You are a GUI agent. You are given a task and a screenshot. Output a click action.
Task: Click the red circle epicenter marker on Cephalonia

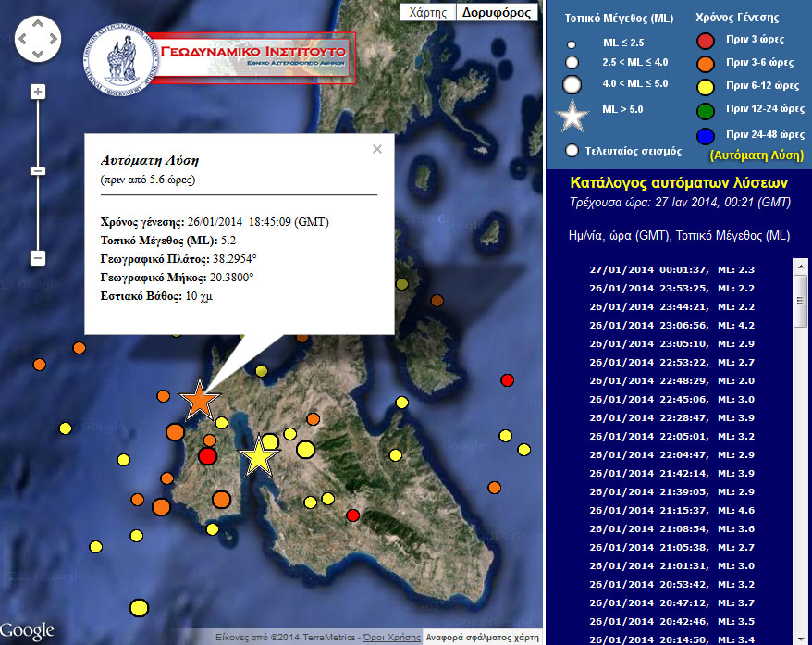click(208, 454)
